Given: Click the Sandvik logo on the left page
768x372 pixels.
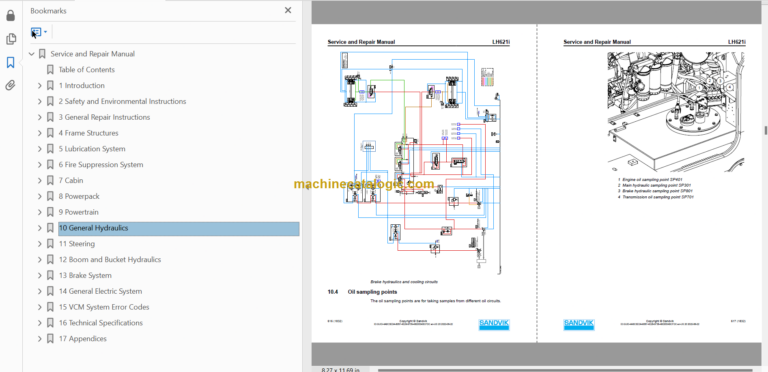Looking at the screenshot, I should pyautogui.click(x=494, y=325).
